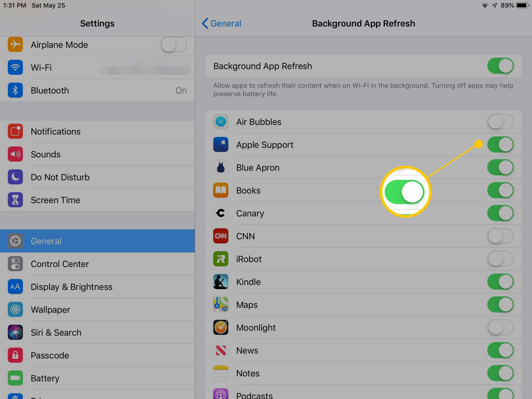Enable CNN background refresh switch
This screenshot has width=532, height=399.
click(x=500, y=236)
